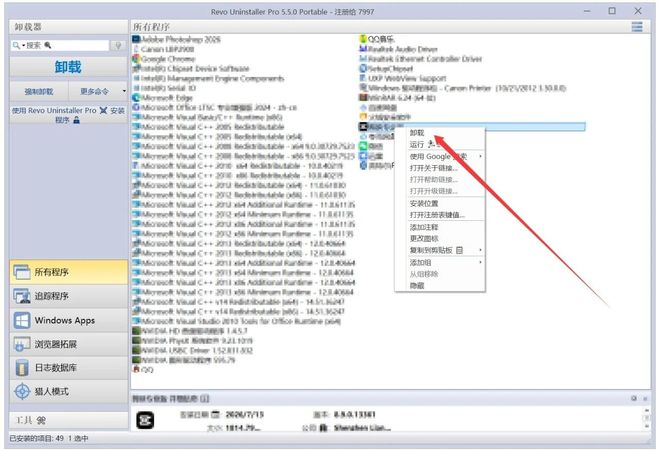Click the 浏览器拓展 plug icon
Screen dimensions: 660x451
click(21, 344)
